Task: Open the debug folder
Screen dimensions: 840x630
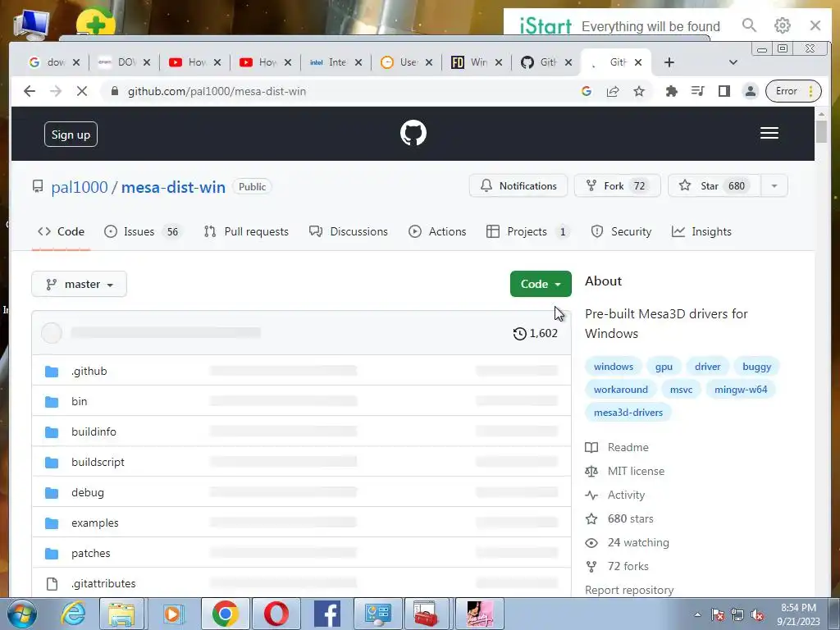Action: click(88, 492)
